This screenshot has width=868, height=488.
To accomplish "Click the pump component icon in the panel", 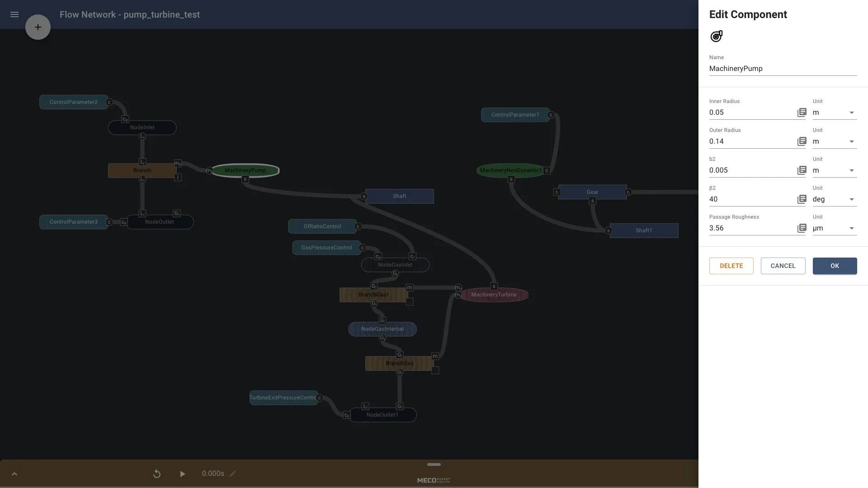I will (x=717, y=36).
